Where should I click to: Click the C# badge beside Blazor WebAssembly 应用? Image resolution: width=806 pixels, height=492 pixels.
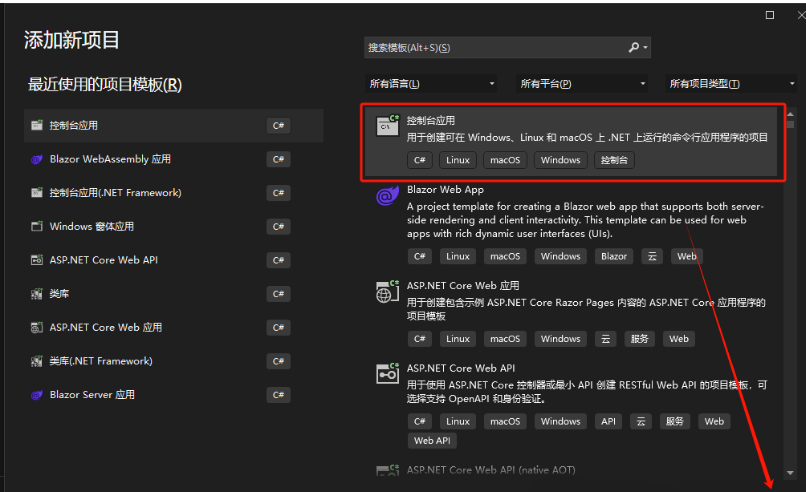pyautogui.click(x=279, y=159)
